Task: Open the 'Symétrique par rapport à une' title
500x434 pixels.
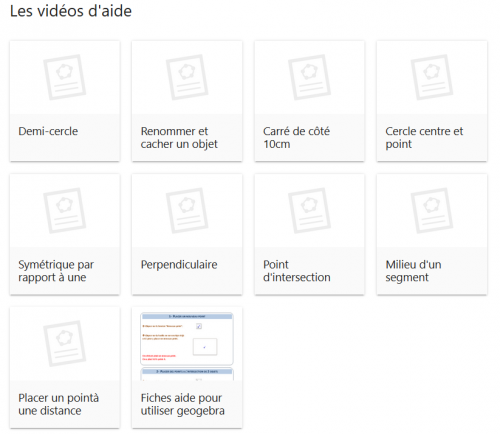Action: pos(56,271)
